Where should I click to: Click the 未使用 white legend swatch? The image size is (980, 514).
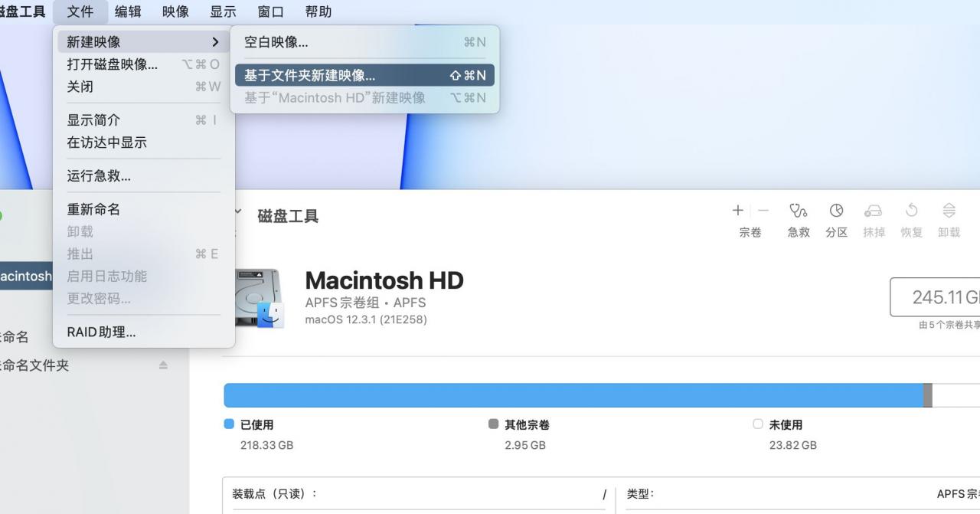pos(758,424)
